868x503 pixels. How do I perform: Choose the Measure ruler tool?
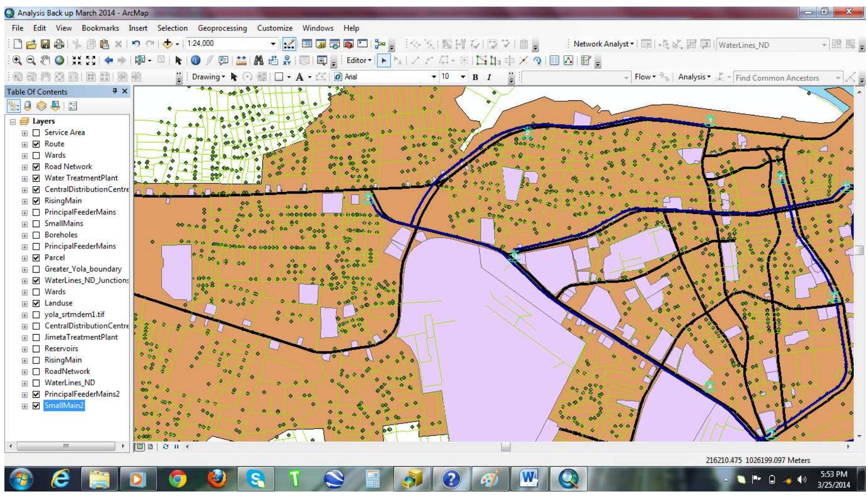click(241, 61)
